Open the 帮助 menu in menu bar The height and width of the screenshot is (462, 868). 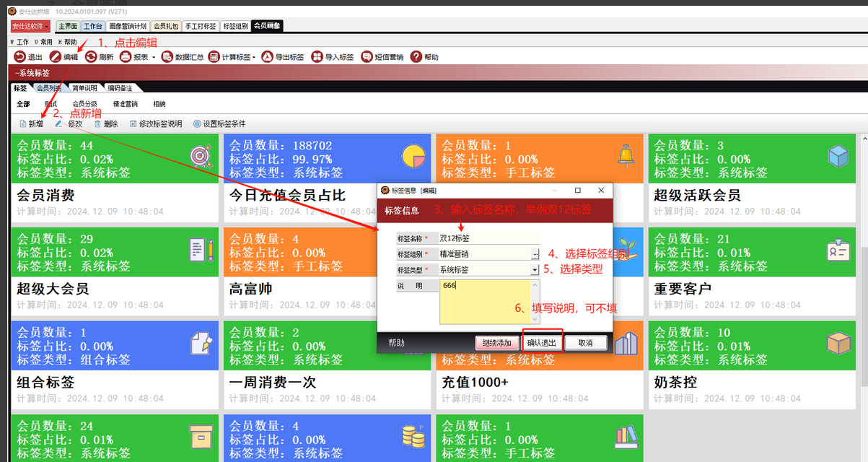point(67,42)
